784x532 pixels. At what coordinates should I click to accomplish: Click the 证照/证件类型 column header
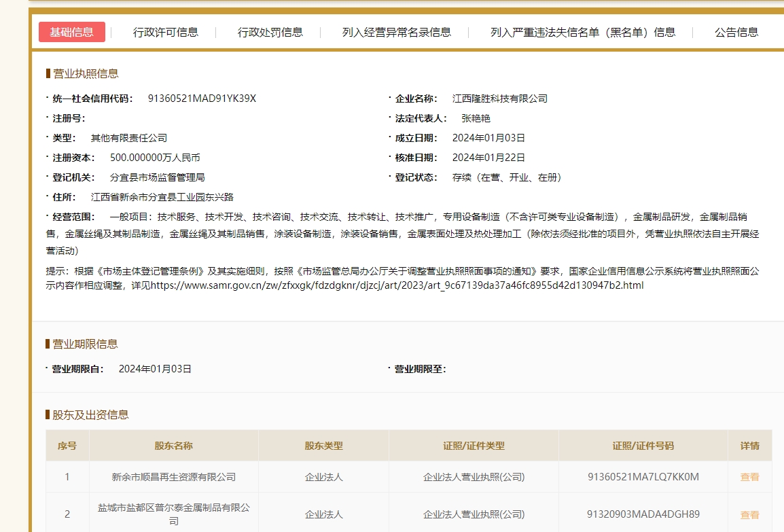474,446
